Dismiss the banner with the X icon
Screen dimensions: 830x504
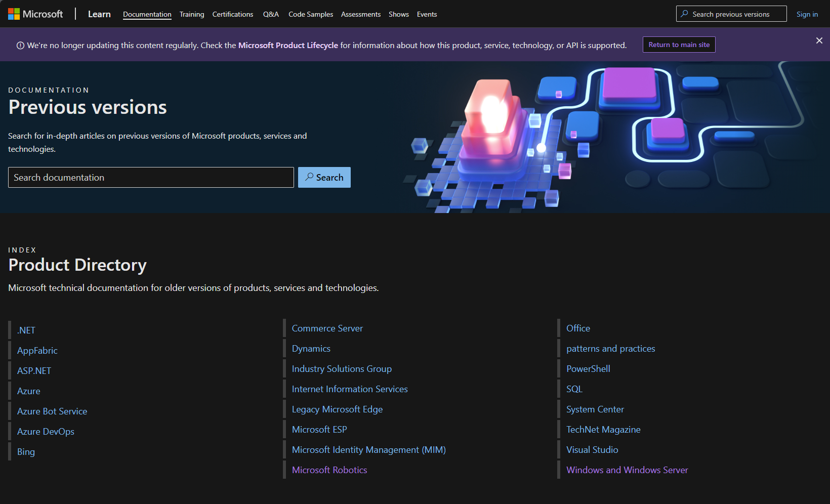pos(819,40)
